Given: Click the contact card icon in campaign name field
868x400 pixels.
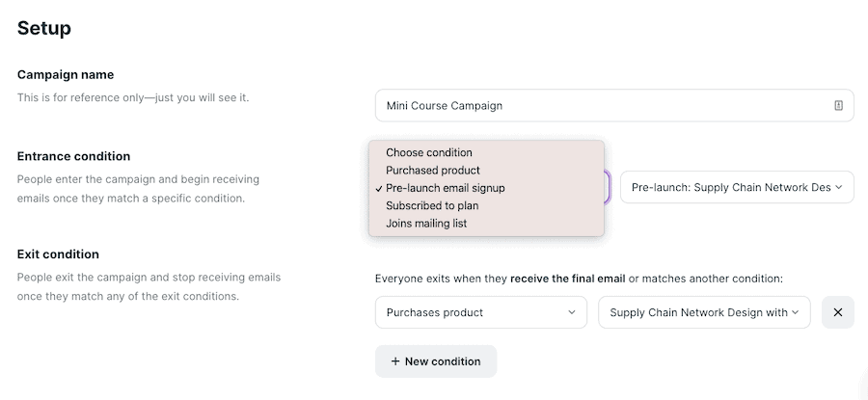Looking at the screenshot, I should pyautogui.click(x=838, y=105).
